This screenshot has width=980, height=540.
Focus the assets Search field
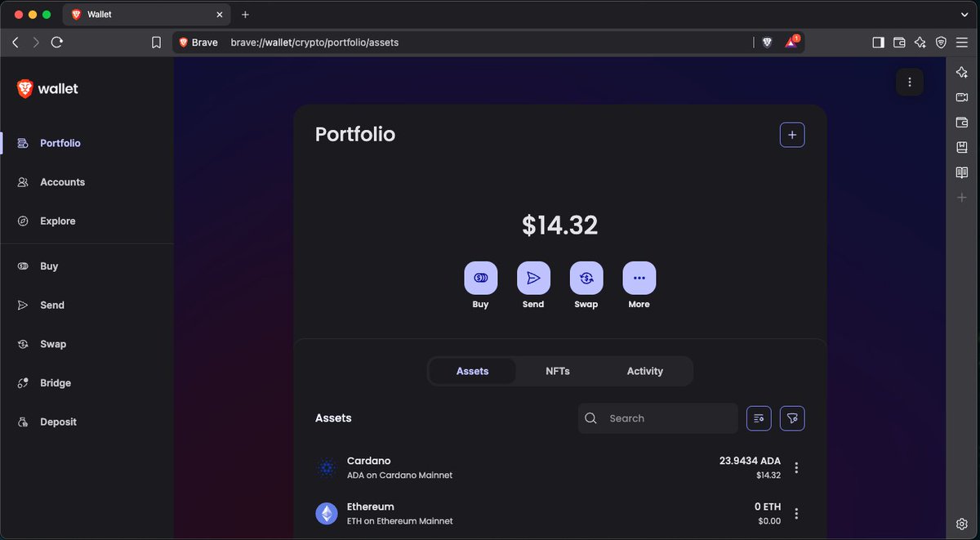point(658,418)
